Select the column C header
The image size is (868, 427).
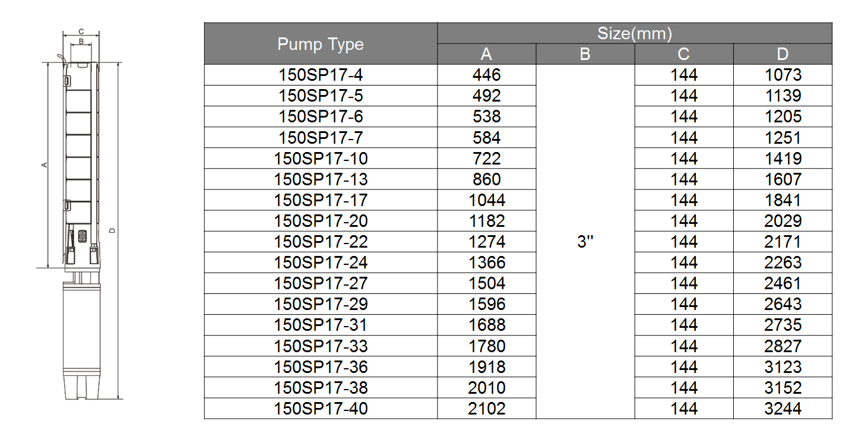tap(683, 54)
